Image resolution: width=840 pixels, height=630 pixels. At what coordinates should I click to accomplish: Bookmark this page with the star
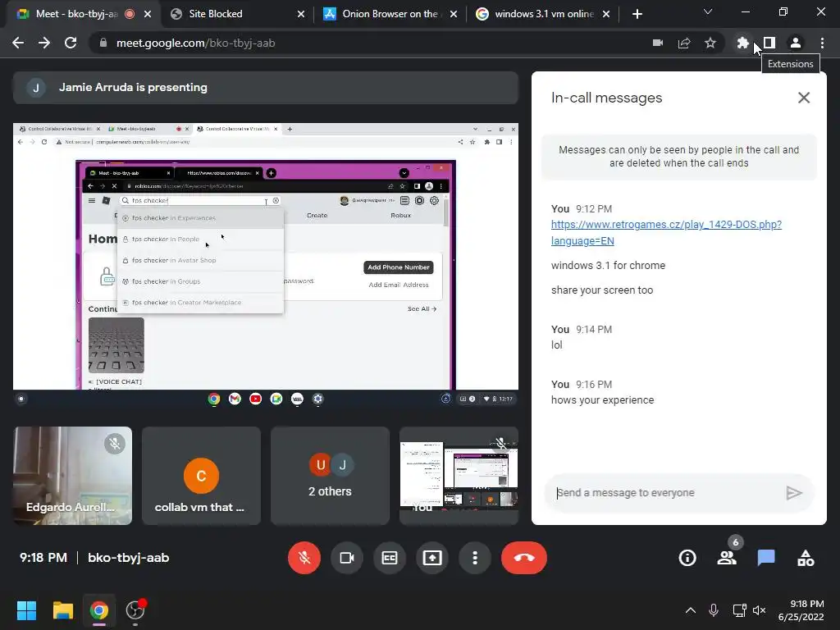click(x=710, y=43)
